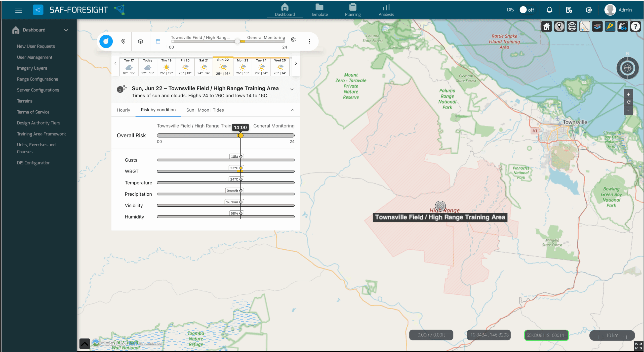Go to previous forecast days
Viewport: 644px width, 352px height.
pos(115,63)
